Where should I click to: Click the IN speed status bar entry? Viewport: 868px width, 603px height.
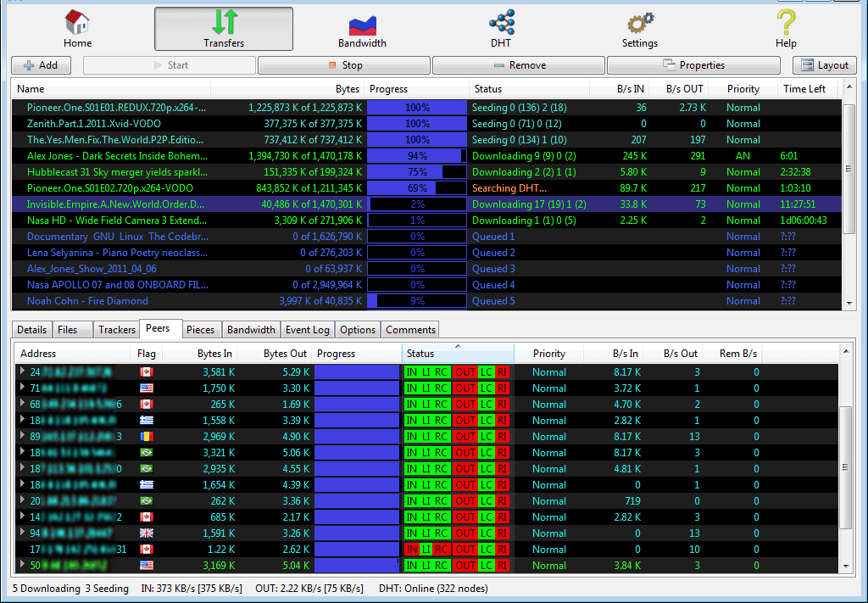coord(192,588)
